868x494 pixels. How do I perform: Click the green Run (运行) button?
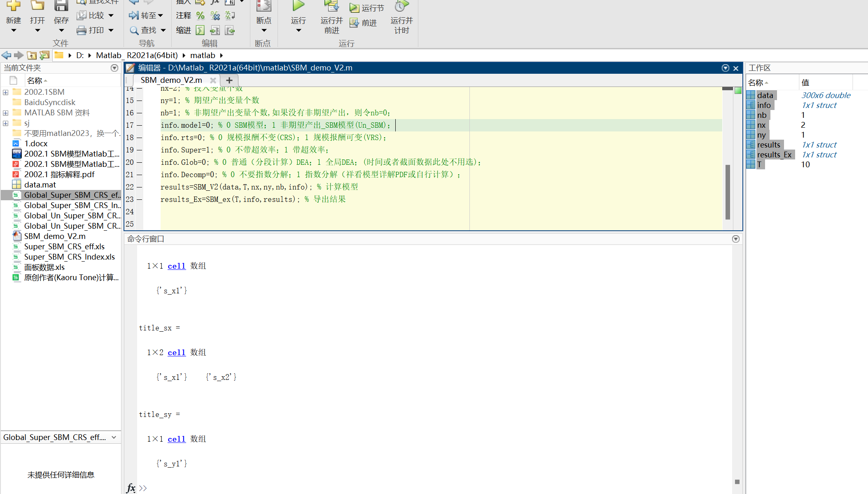pyautogui.click(x=298, y=6)
